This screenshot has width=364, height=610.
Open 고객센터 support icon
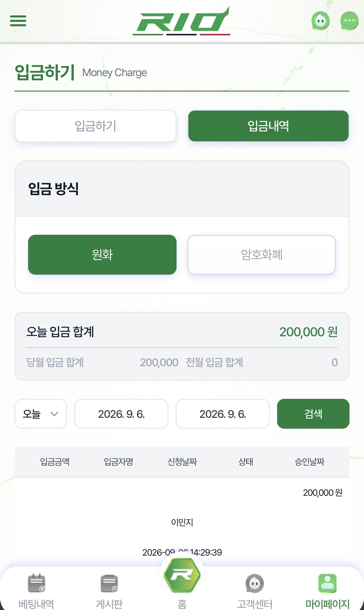[255, 583]
